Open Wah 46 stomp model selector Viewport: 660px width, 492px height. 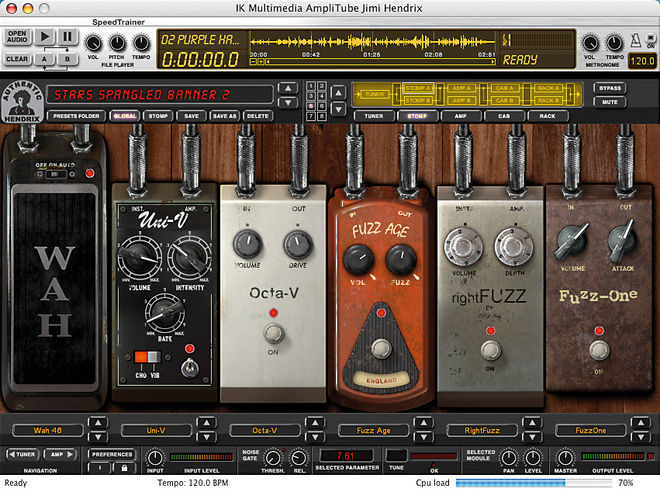pyautogui.click(x=48, y=431)
